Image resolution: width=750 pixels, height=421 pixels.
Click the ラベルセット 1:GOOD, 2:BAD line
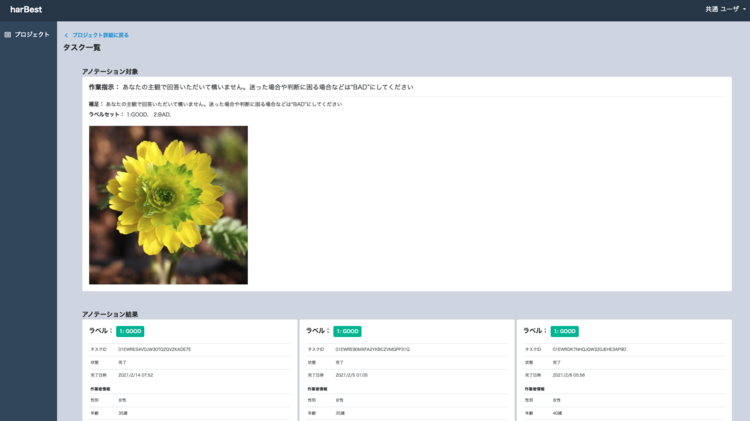click(x=130, y=114)
